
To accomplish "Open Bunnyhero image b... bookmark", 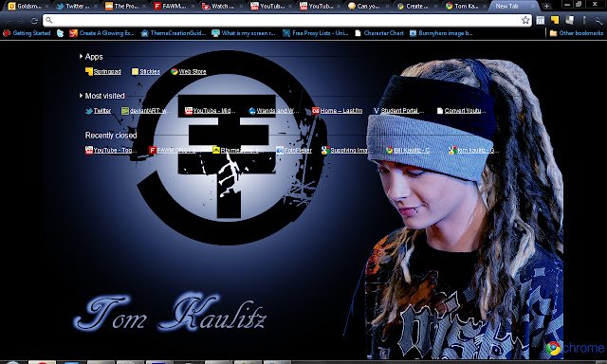I will pos(441,33).
